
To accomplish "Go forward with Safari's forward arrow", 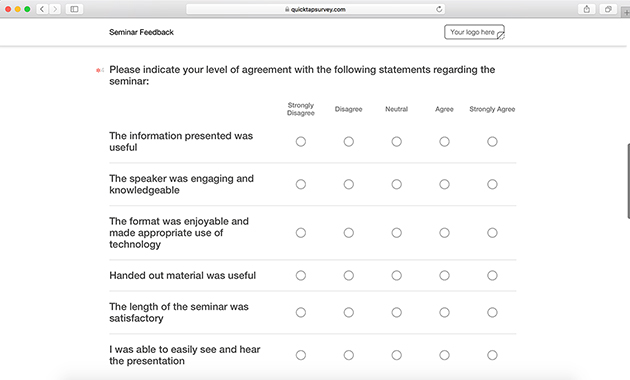I will (x=55, y=9).
